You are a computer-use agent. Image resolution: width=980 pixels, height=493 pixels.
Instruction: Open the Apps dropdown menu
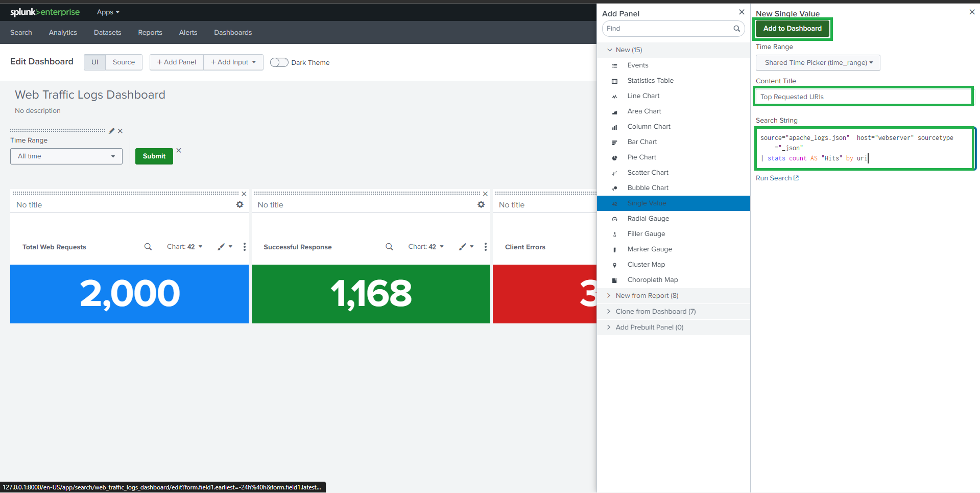coord(108,12)
